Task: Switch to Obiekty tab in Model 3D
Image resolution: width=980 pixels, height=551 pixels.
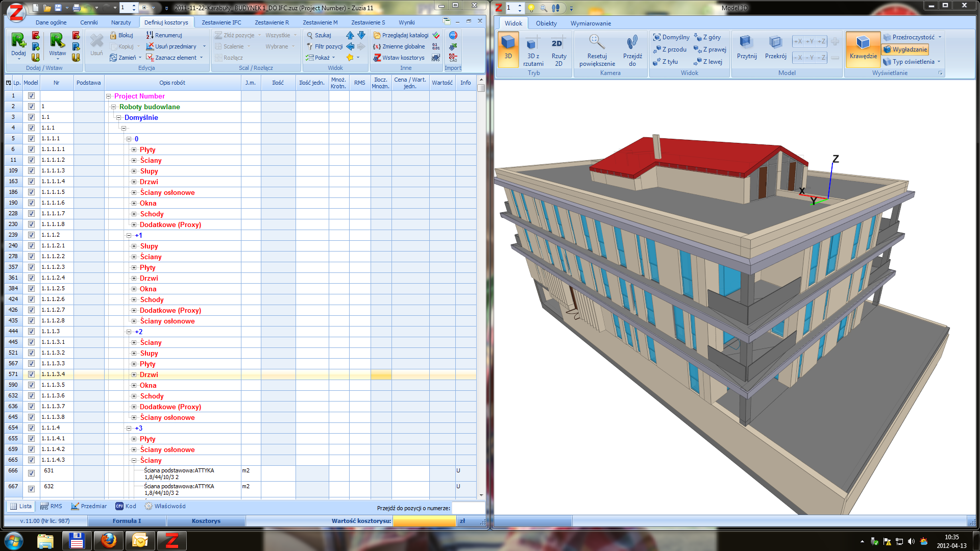Action: pos(546,23)
